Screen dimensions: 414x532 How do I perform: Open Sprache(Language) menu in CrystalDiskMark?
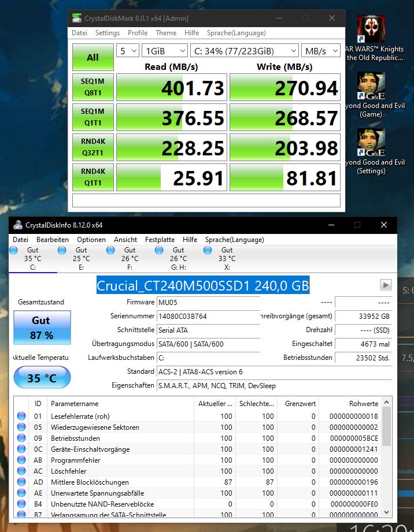click(x=236, y=33)
